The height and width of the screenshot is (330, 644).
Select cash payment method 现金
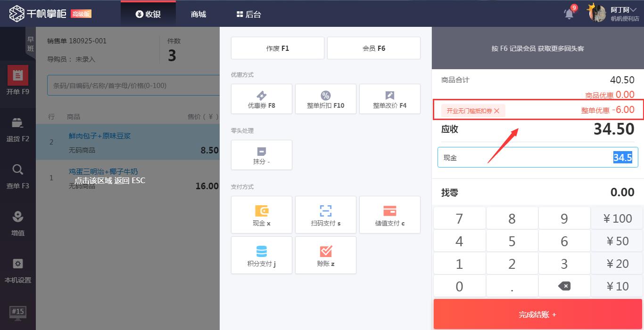pos(261,215)
